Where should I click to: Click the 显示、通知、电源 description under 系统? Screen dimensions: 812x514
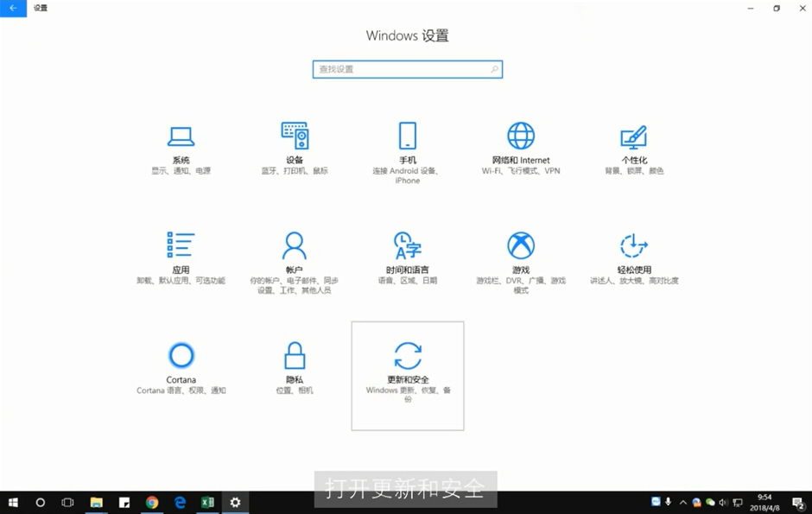[181, 171]
